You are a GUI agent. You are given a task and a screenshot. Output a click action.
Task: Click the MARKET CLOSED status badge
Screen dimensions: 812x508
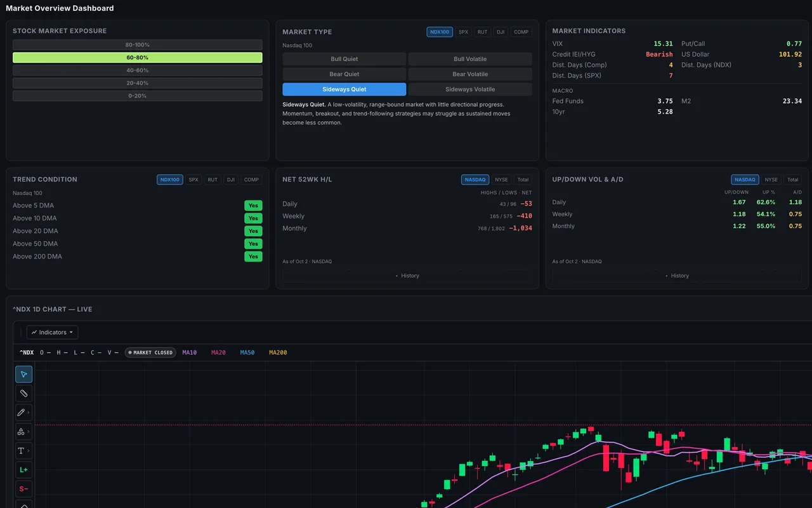[x=150, y=352]
